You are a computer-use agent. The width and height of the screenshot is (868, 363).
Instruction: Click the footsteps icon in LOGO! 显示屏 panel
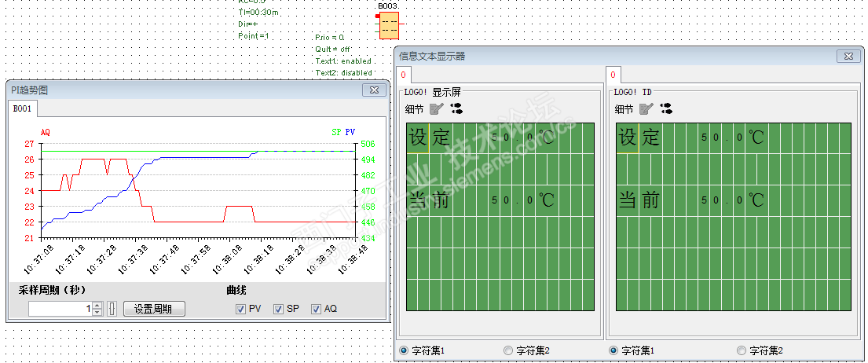456,108
